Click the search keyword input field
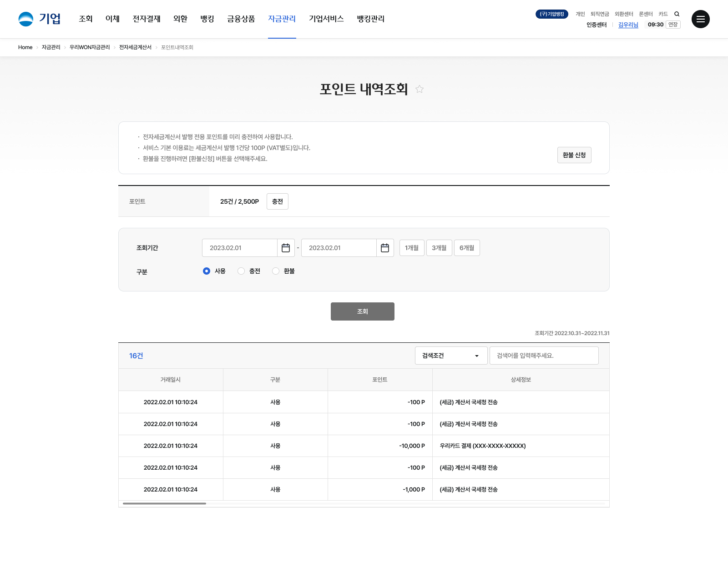The image size is (728, 562). pos(544,356)
